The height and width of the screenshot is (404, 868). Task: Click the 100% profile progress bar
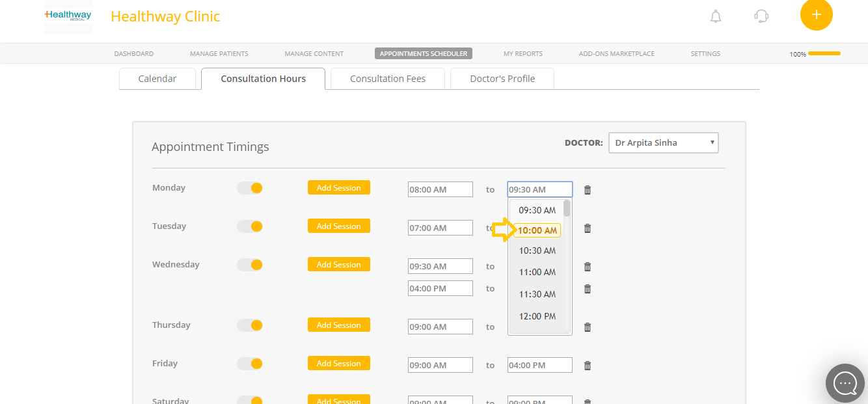coord(824,53)
